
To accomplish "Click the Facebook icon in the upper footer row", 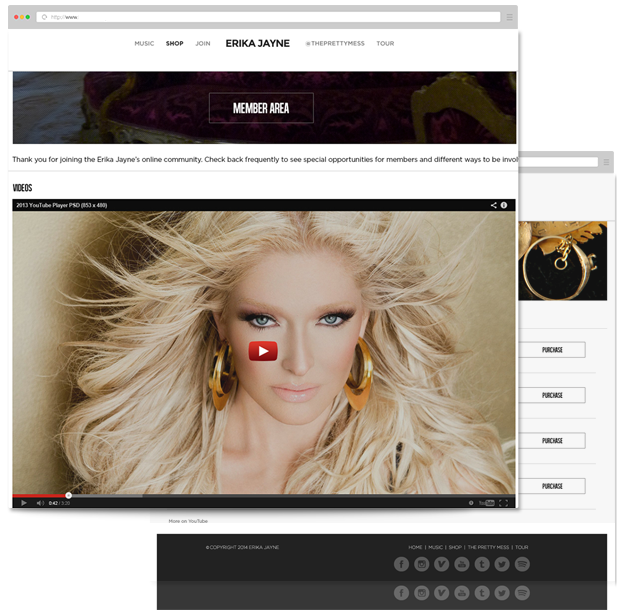I will point(401,564).
